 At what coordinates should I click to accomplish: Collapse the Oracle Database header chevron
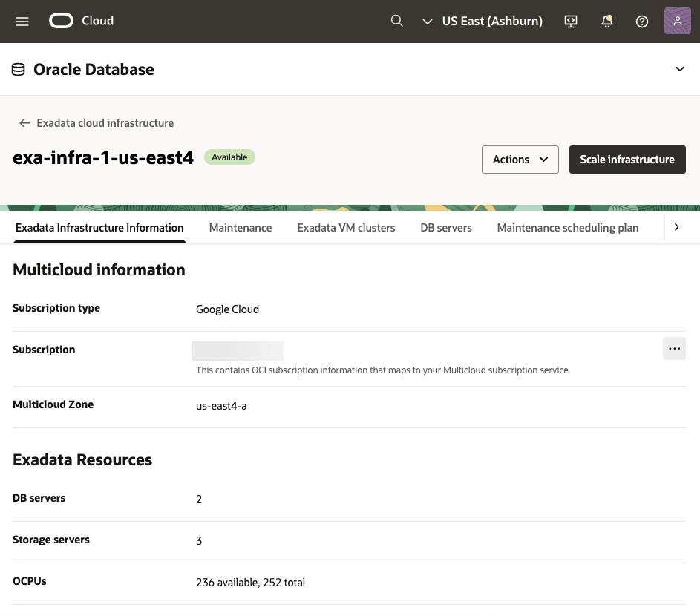click(680, 68)
